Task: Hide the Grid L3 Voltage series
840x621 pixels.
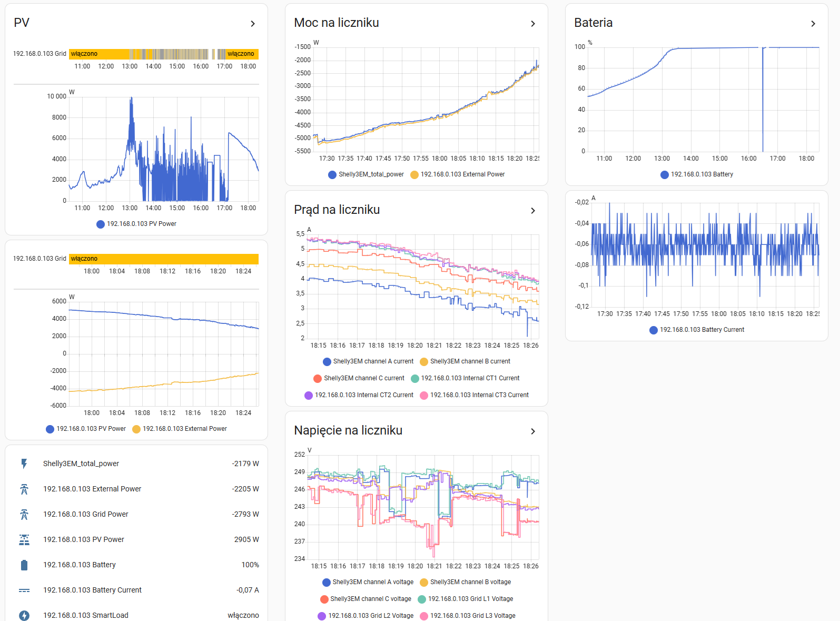Action: (x=468, y=616)
